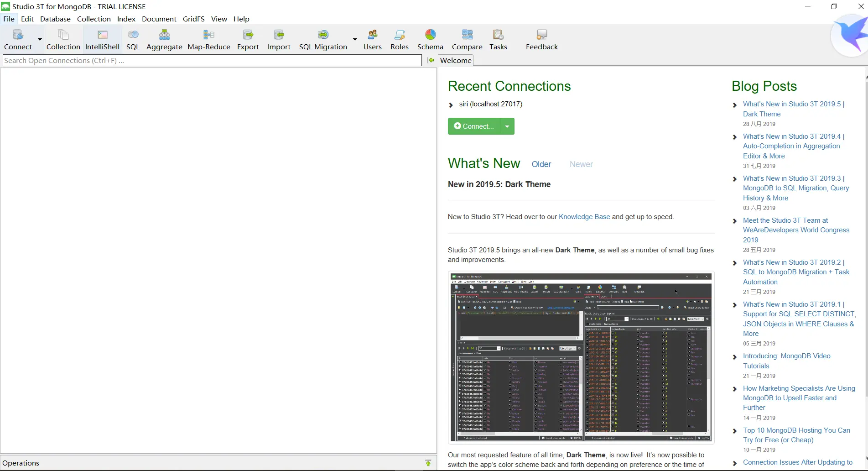Launch IntelliShell from the toolbar
This screenshot has width=868, height=471.
click(102, 39)
